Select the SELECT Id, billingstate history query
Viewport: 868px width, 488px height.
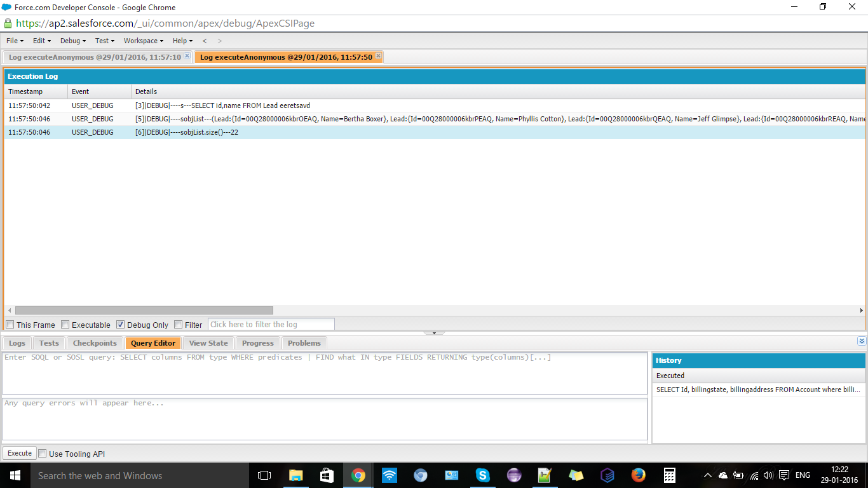coord(759,390)
